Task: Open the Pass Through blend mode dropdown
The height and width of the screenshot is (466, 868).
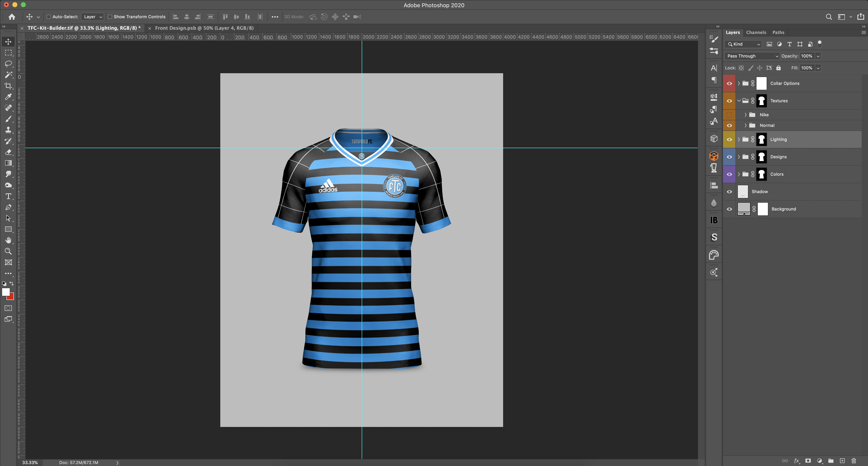Action: pyautogui.click(x=752, y=56)
